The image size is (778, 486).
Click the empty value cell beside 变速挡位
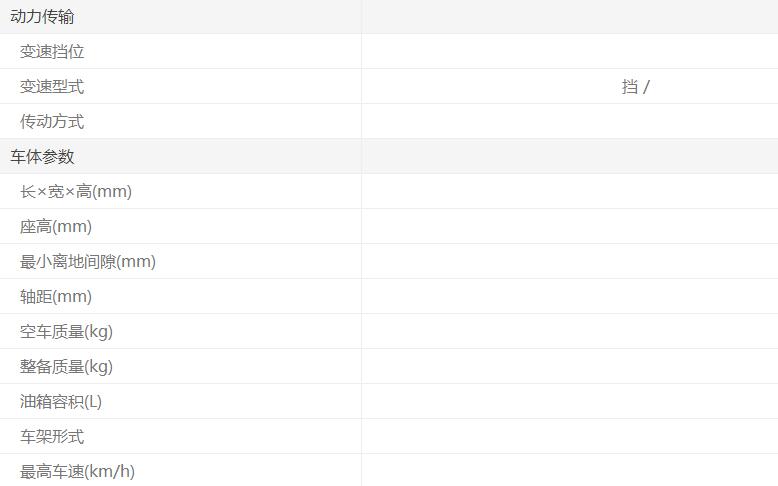pyautogui.click(x=569, y=52)
